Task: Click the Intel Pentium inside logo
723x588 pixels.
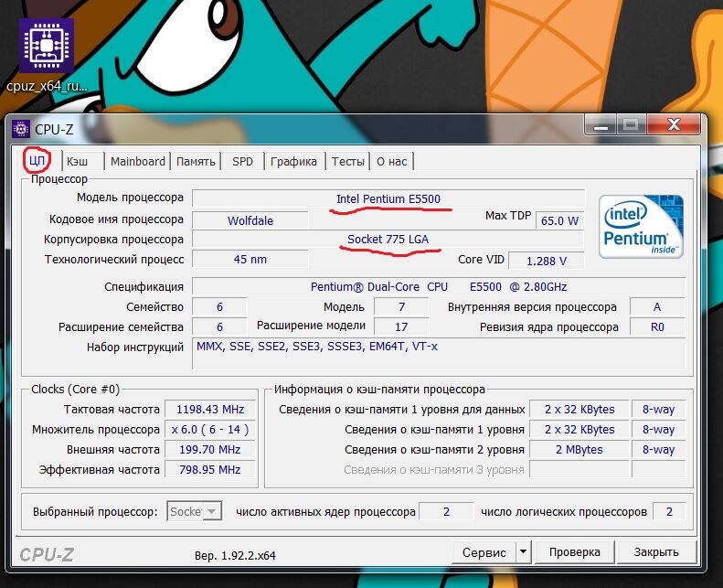Action: 641,226
